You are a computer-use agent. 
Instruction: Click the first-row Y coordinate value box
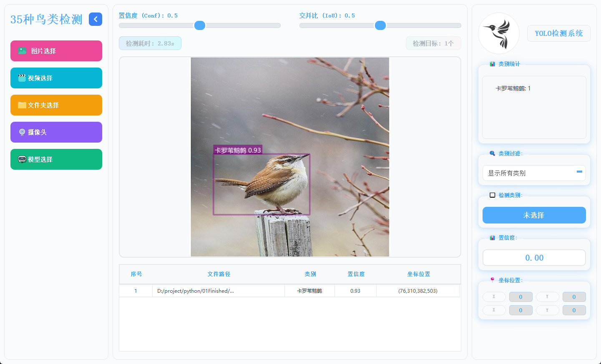coord(574,297)
